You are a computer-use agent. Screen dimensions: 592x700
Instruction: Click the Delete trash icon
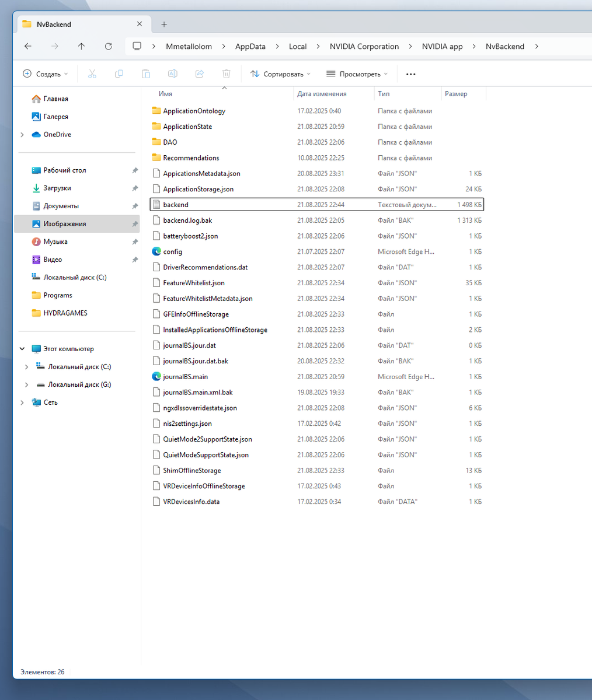click(x=227, y=74)
